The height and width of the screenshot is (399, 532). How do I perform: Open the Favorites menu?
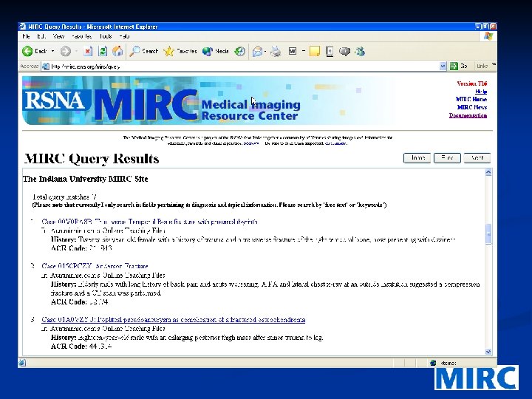point(81,36)
